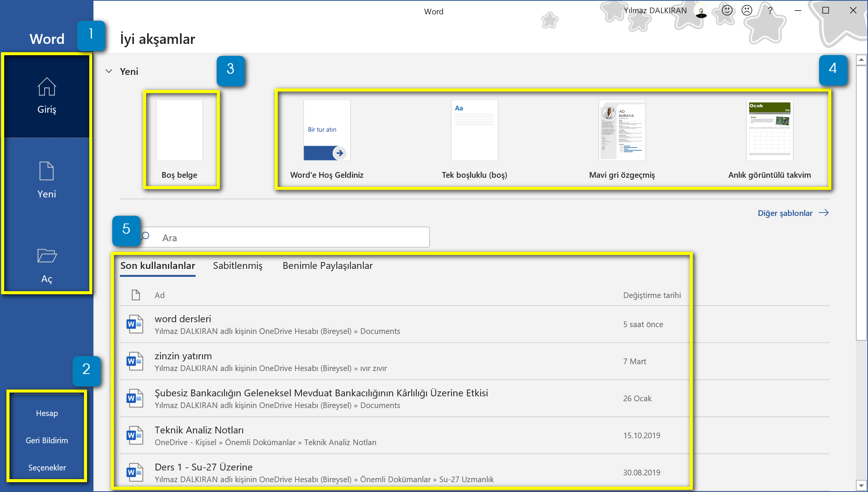Click the 26 Ocak date

coord(637,399)
